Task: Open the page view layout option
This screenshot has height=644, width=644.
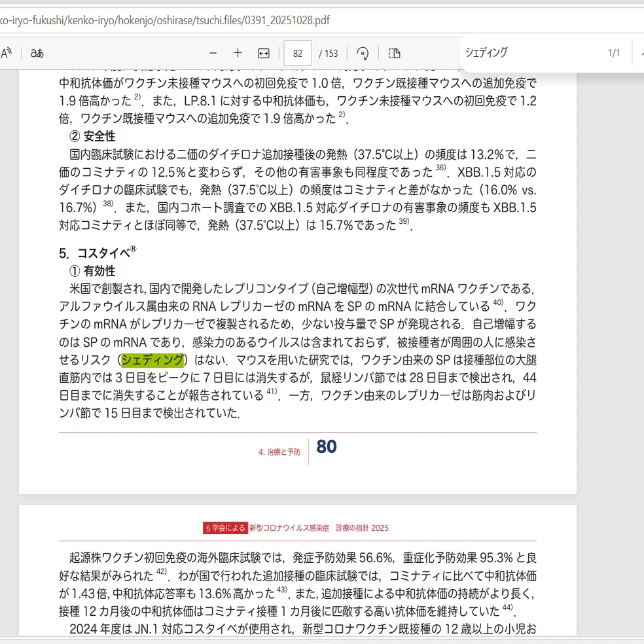Action: pos(394,54)
